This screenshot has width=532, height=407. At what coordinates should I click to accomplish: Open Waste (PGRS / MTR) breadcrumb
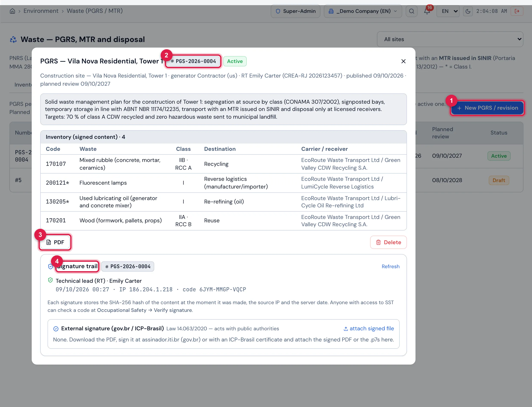coord(95,11)
